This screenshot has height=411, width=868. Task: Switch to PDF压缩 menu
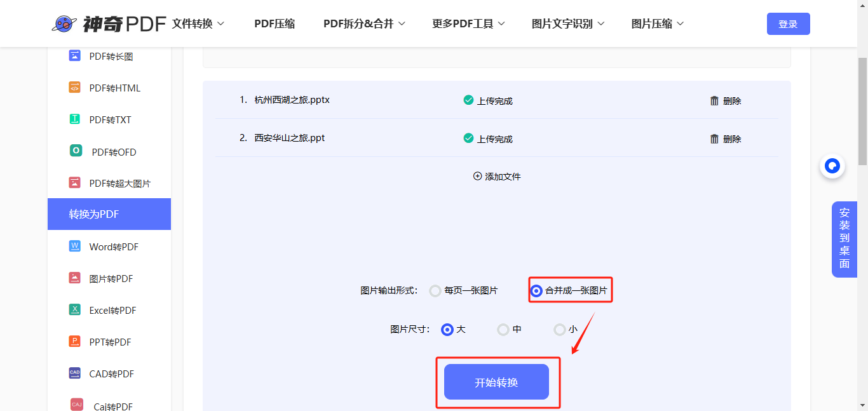click(274, 23)
